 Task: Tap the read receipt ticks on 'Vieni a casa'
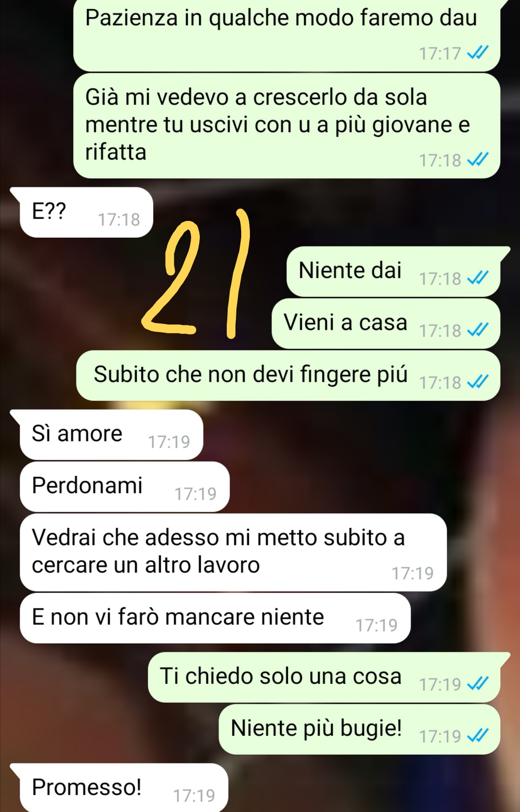478,330
